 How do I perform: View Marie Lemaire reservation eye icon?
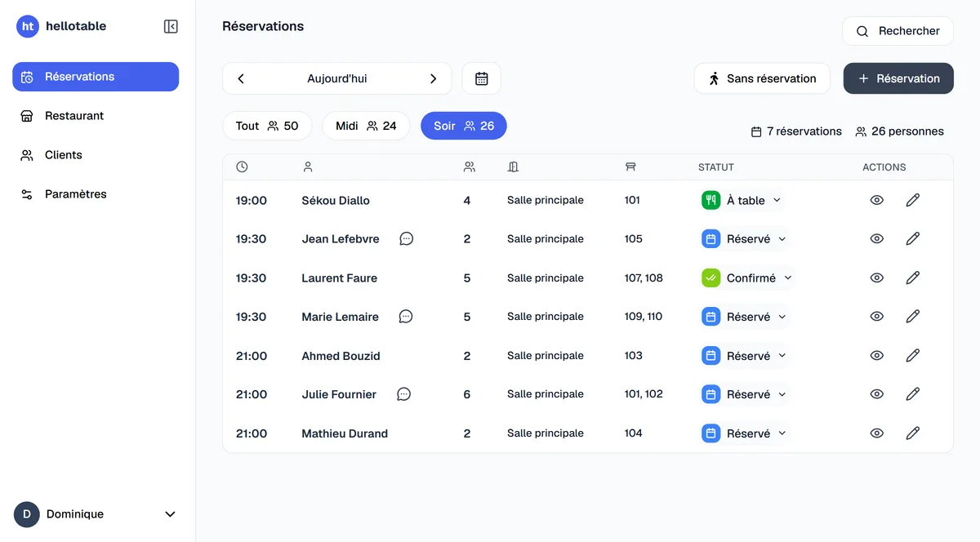click(877, 317)
